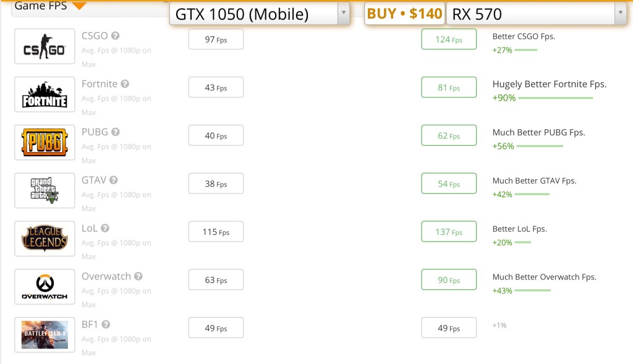Click the GTX 1050 (Mobile) selection field

(253, 14)
